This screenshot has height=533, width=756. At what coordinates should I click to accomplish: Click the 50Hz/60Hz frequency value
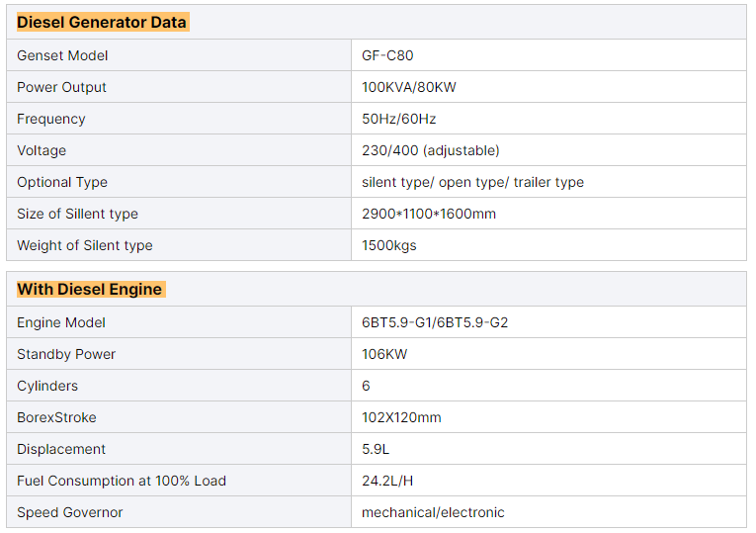point(398,119)
